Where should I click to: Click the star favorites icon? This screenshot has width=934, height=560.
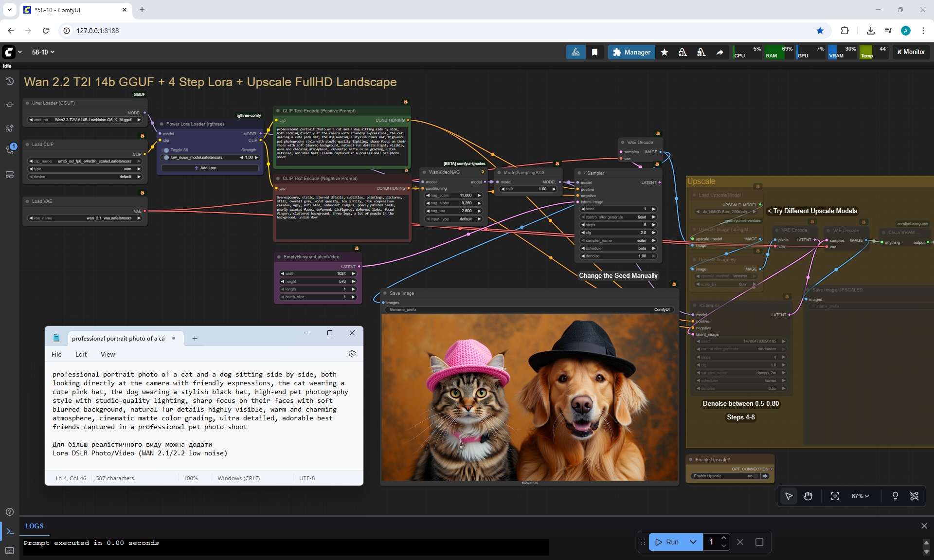pyautogui.click(x=665, y=52)
